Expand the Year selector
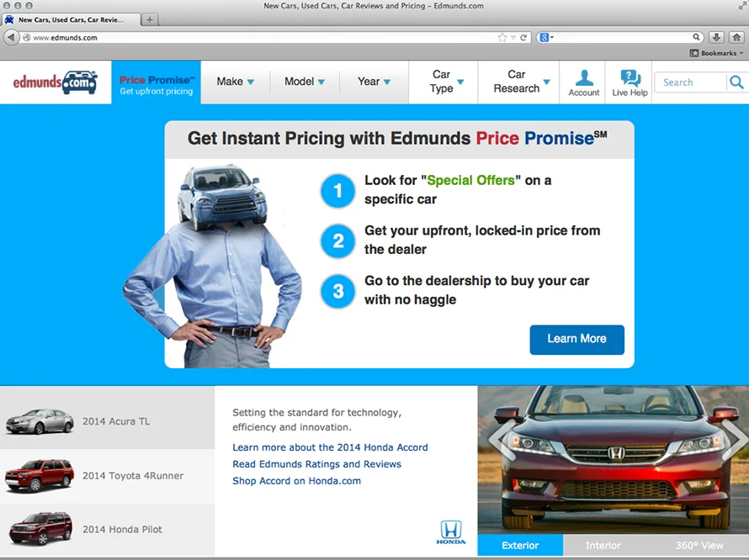This screenshot has height=560, width=749. (x=373, y=82)
